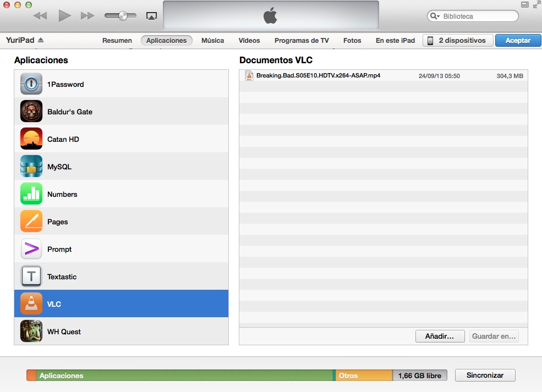Screen dimensions: 542x392
Task: Click the Biblioteca search field
Action: pos(473,16)
